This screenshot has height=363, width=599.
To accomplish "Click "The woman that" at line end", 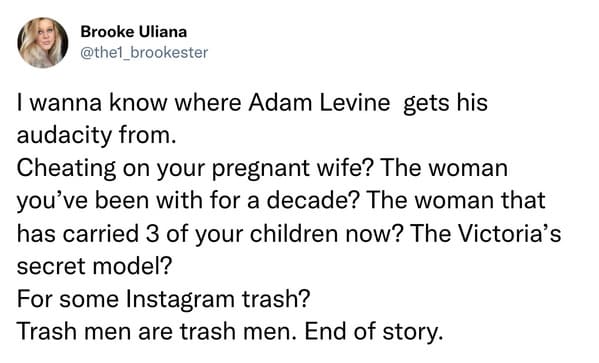I will click(455, 201).
